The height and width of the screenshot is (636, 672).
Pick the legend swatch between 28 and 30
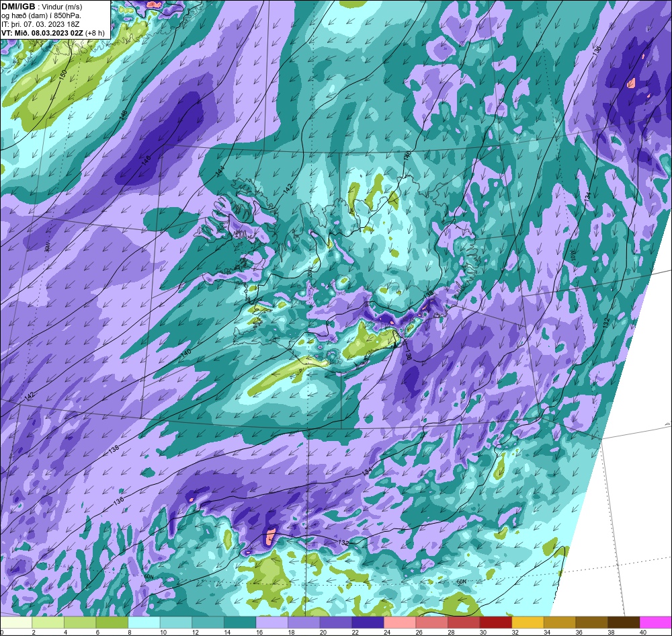464,622
